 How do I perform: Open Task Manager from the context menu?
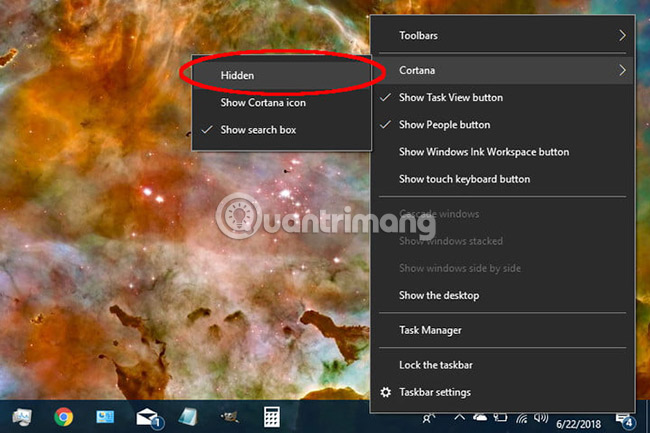point(502,330)
